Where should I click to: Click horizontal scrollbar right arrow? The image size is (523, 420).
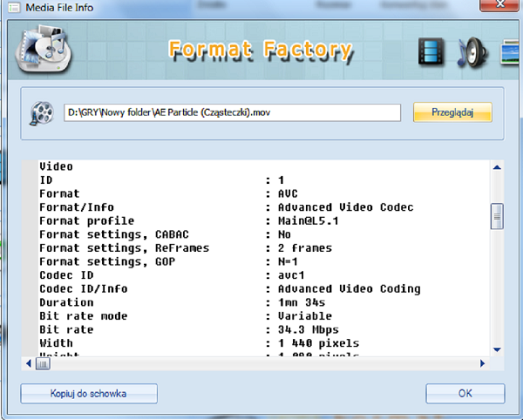point(482,363)
